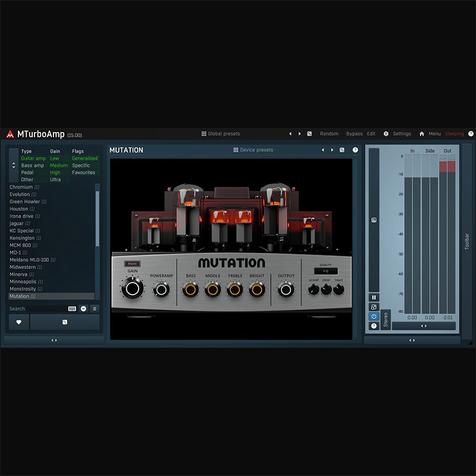
Task: Open the QUALITY HQ dropdown
Action: click(x=325, y=271)
